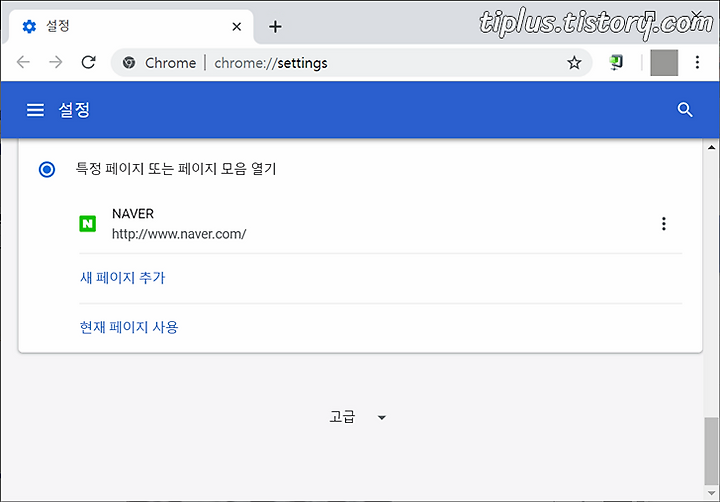Select the 특정 페이지 또는 페이지 모음 열기 radio
Image resolution: width=720 pixels, height=502 pixels.
click(x=47, y=169)
